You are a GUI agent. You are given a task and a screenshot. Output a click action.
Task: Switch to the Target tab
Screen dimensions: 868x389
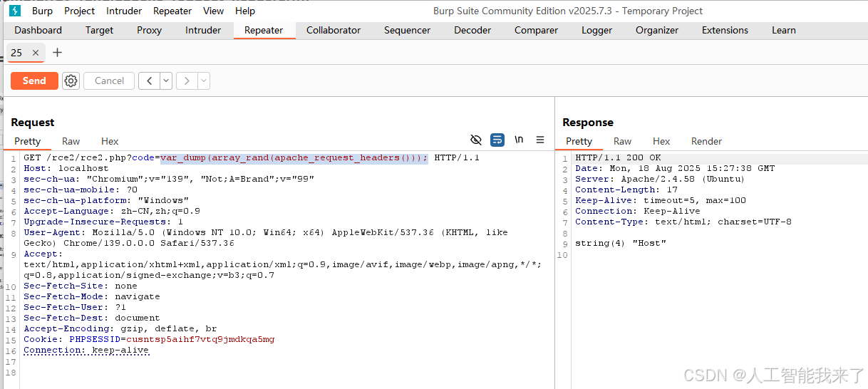pos(99,30)
